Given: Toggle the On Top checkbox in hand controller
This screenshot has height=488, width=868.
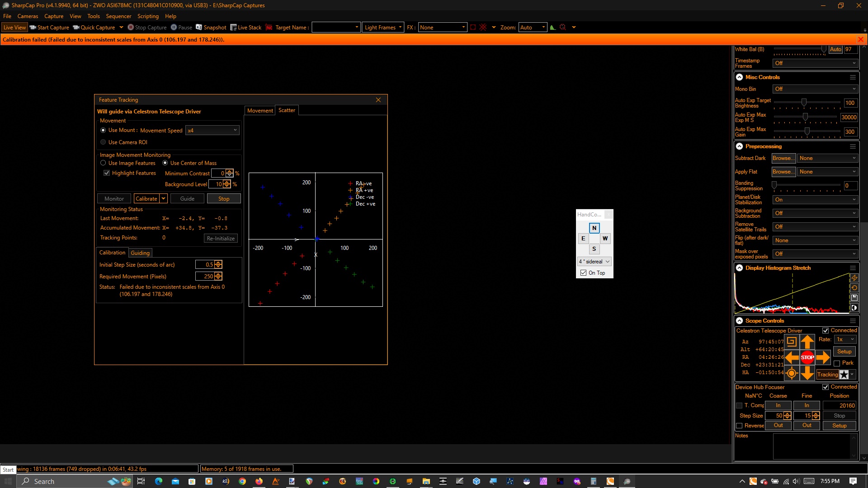Looking at the screenshot, I should tap(584, 273).
